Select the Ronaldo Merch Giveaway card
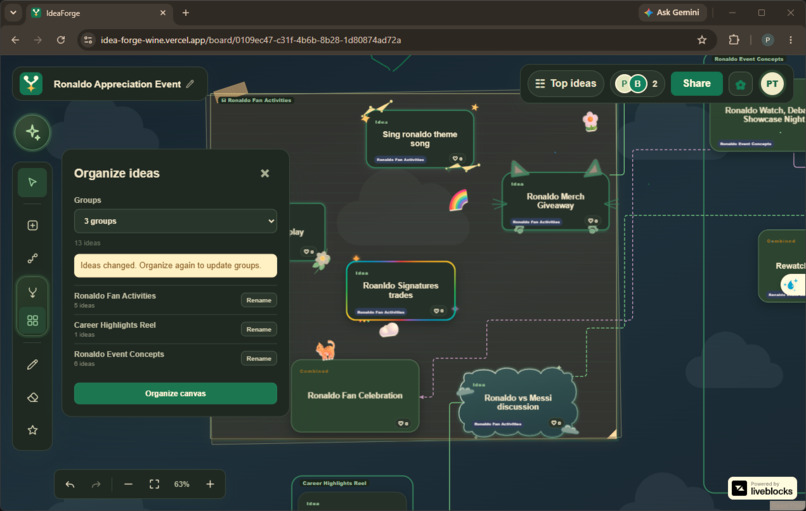This screenshot has width=806, height=511. coord(555,200)
